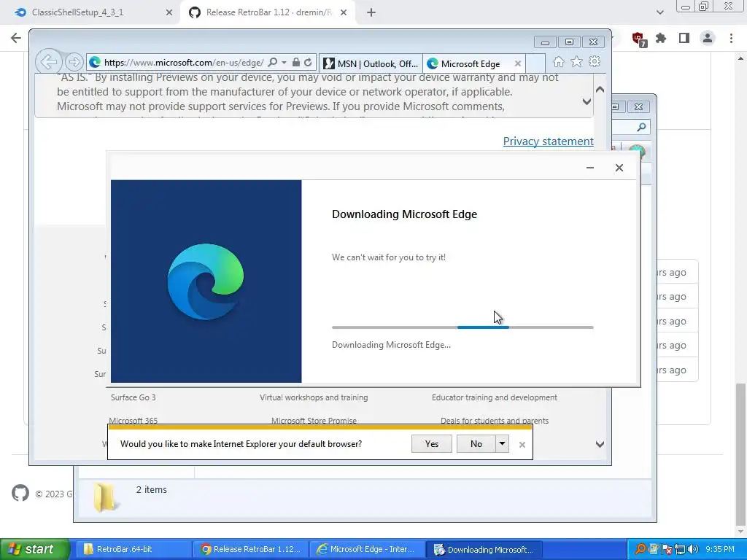This screenshot has height=560, width=747.
Task: Click the Edge logo in installer
Action: 205,281
